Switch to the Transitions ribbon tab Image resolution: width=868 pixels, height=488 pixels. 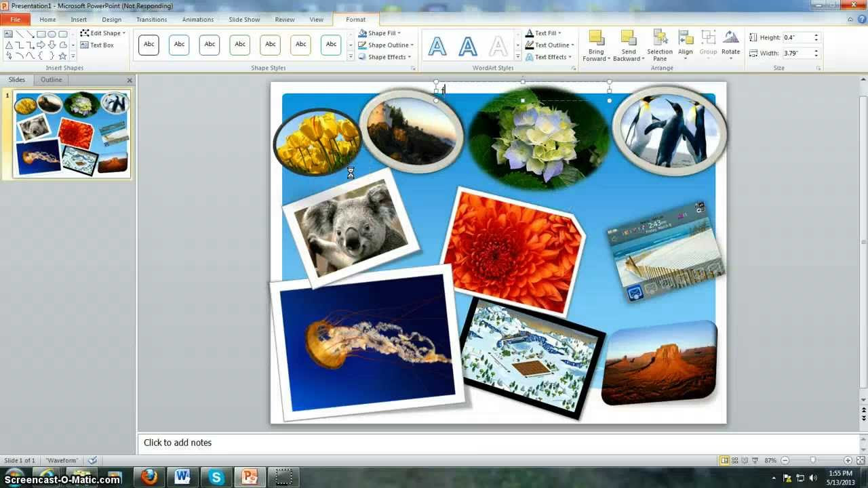(x=151, y=20)
